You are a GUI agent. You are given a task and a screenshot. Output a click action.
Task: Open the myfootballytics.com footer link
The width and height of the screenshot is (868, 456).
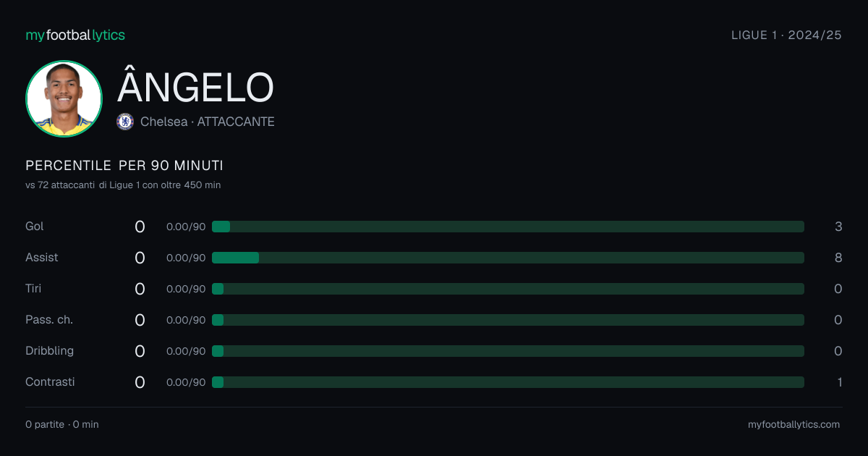point(793,425)
